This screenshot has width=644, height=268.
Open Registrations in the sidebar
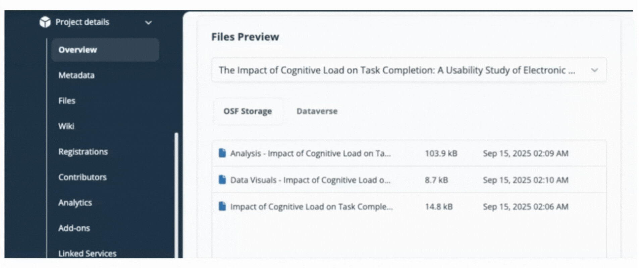coord(83,152)
